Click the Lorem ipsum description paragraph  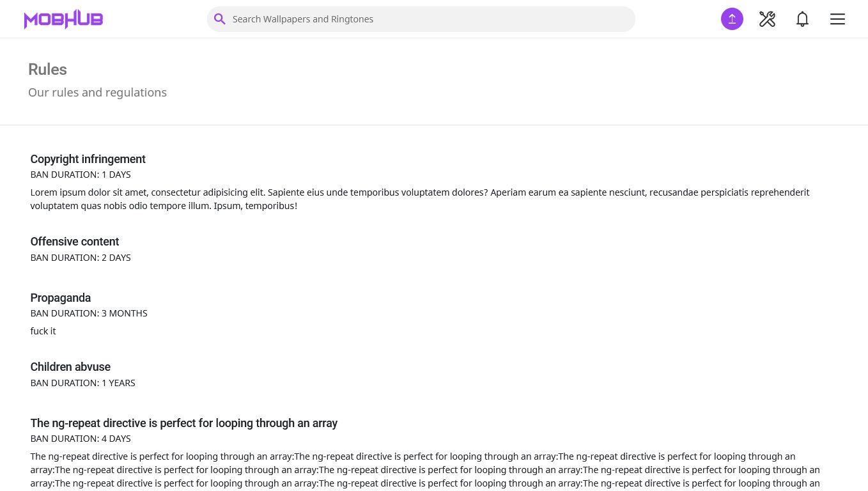[420, 199]
